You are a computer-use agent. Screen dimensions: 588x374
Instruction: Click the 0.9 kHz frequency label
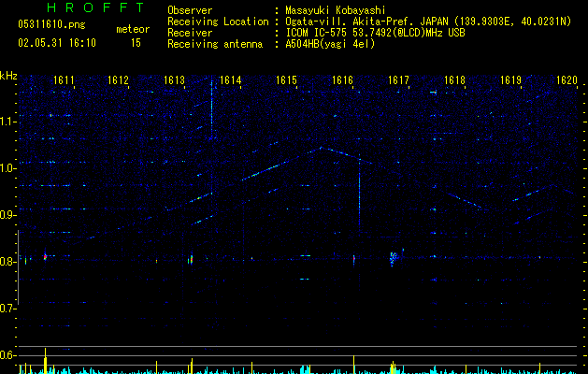tap(7, 215)
